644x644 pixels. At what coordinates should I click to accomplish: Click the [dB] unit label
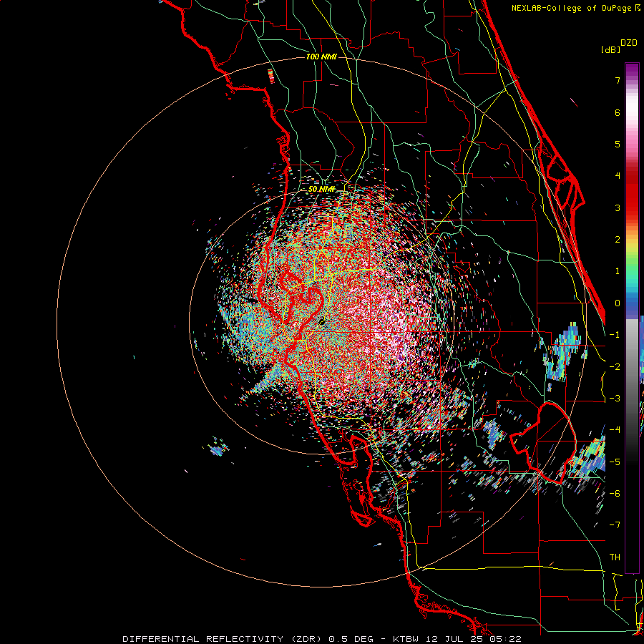[x=611, y=49]
